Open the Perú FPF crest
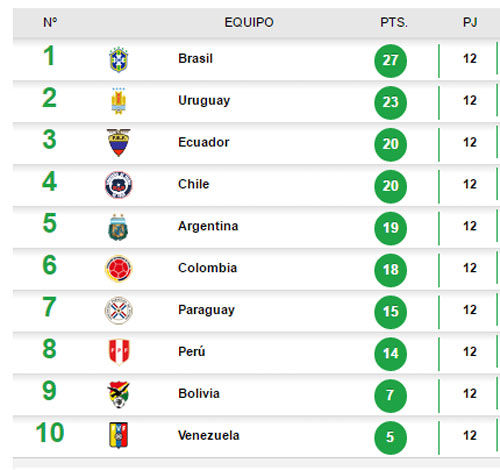This screenshot has height=470, width=500. (119, 352)
